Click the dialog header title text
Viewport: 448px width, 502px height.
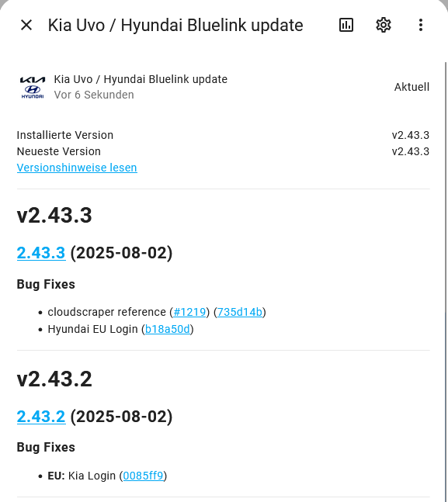(175, 26)
